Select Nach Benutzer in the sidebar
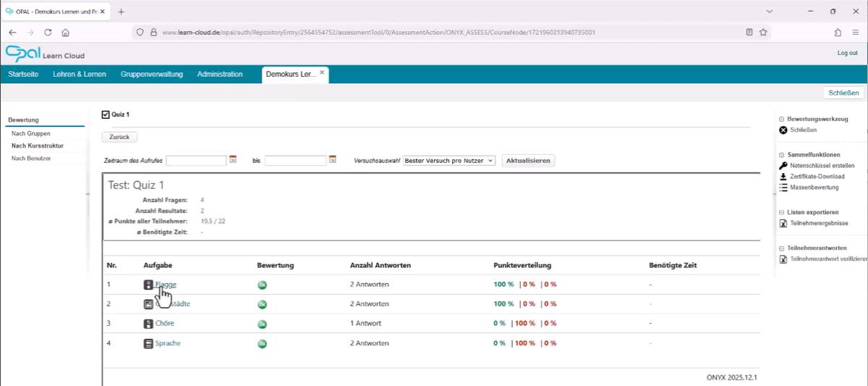This screenshot has height=386, width=868. point(31,158)
